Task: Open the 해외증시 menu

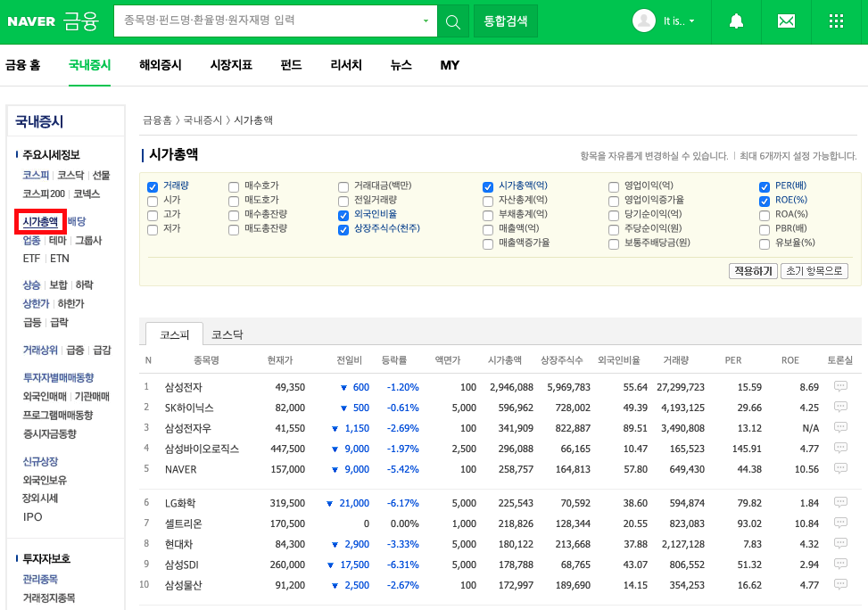Action: 161,65
